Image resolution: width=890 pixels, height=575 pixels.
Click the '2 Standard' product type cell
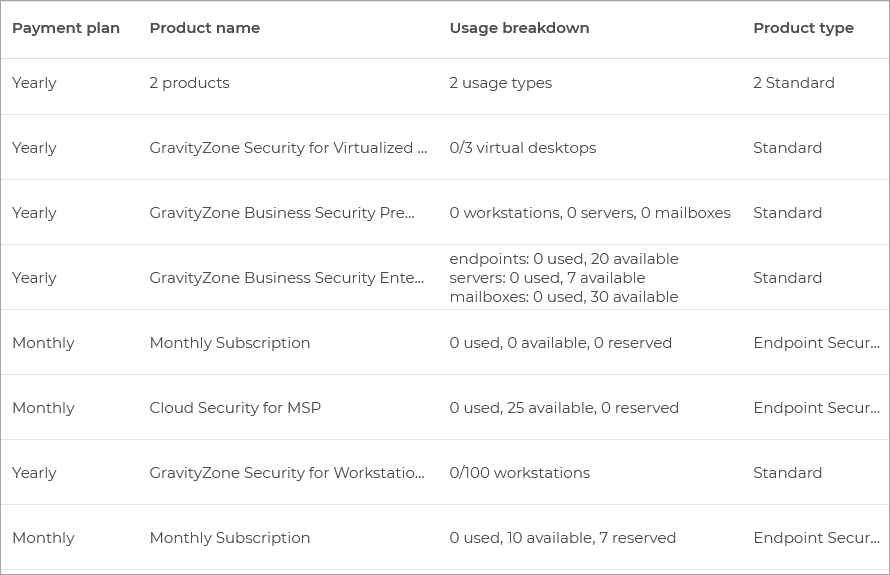tap(793, 83)
